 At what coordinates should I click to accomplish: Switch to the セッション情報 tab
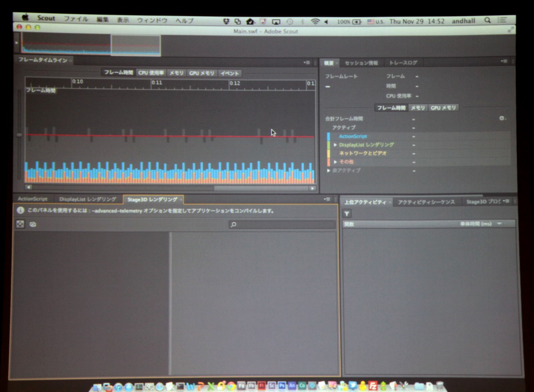[x=361, y=63]
